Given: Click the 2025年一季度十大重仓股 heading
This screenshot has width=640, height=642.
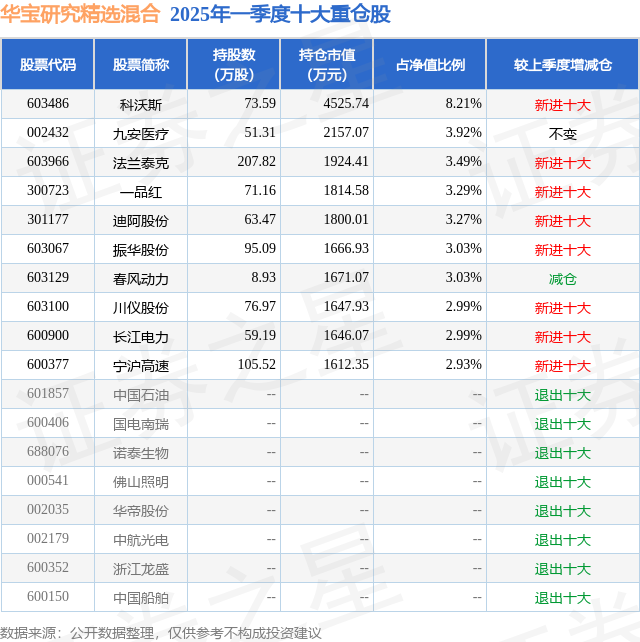Looking at the screenshot, I should coord(280,14).
